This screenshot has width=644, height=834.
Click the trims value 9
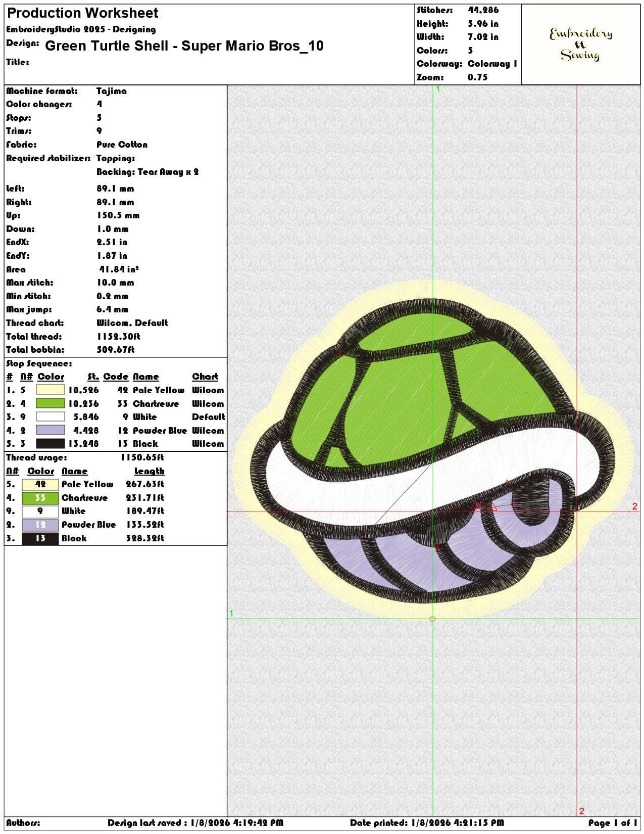(x=99, y=131)
